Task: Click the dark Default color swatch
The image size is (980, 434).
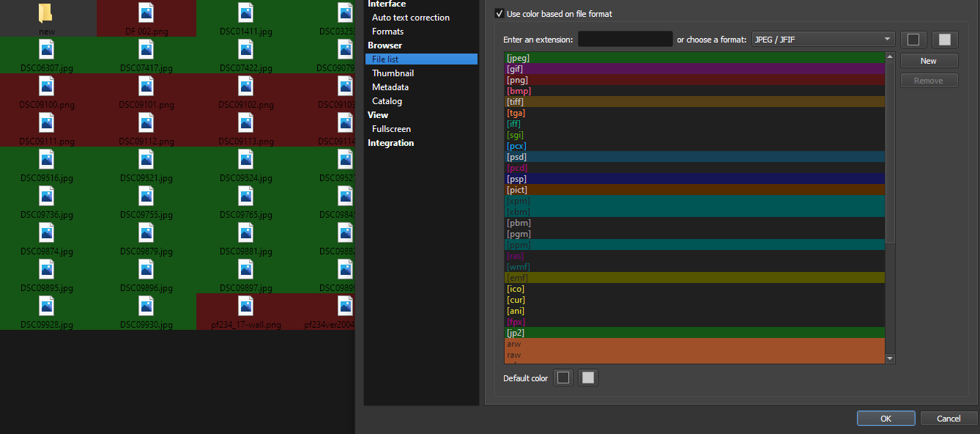Action: [563, 378]
